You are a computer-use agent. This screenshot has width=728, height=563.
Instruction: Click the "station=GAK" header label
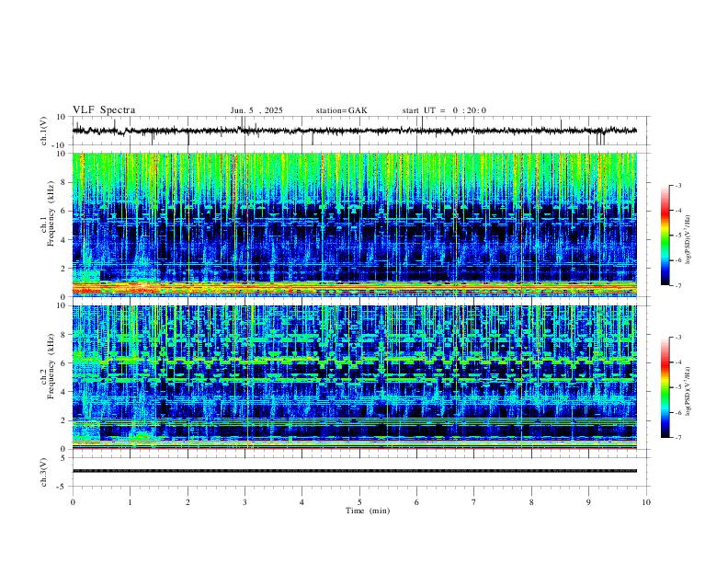[x=342, y=110]
